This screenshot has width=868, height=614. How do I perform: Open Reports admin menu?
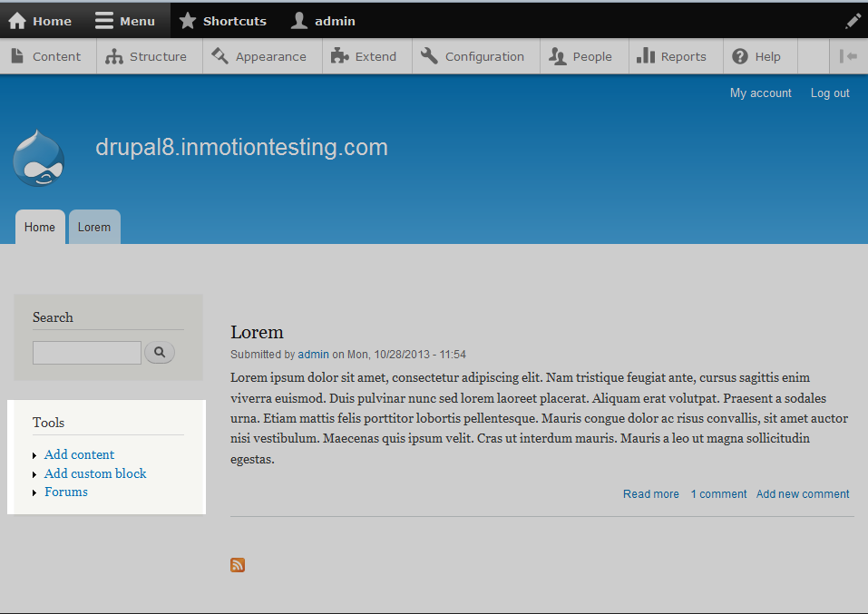[x=676, y=56]
